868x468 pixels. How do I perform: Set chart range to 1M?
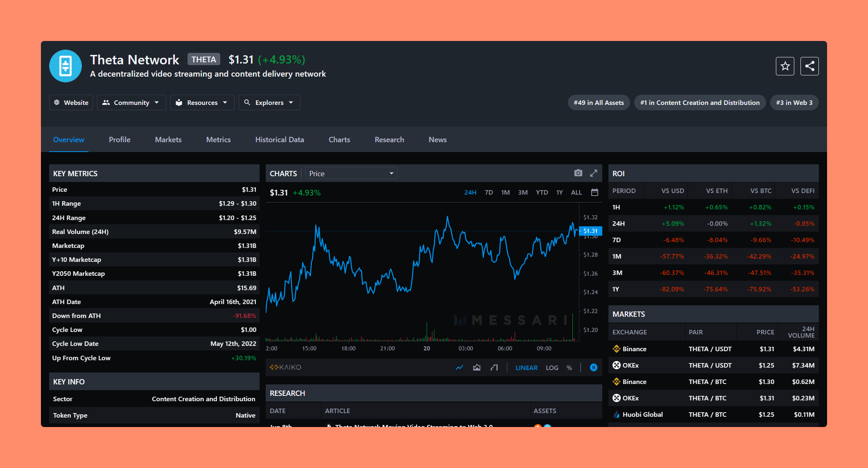click(x=506, y=192)
